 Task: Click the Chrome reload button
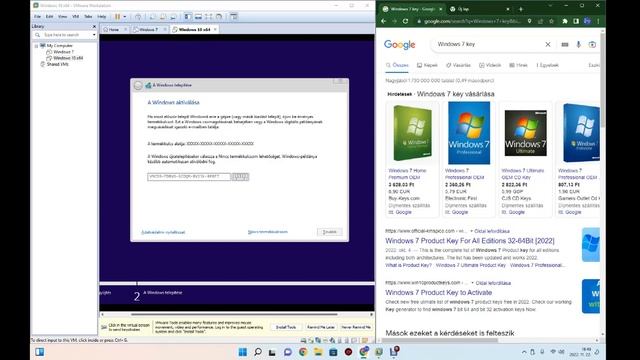[x=405, y=21]
